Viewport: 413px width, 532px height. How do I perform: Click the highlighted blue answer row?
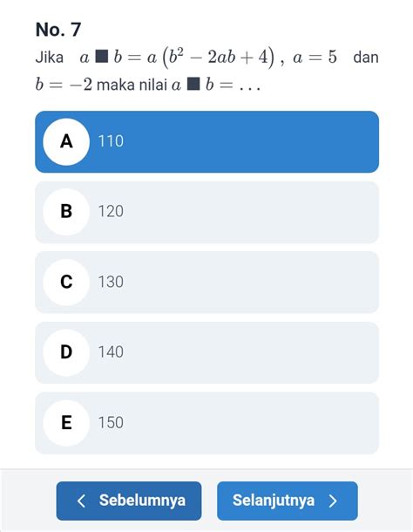click(x=206, y=142)
